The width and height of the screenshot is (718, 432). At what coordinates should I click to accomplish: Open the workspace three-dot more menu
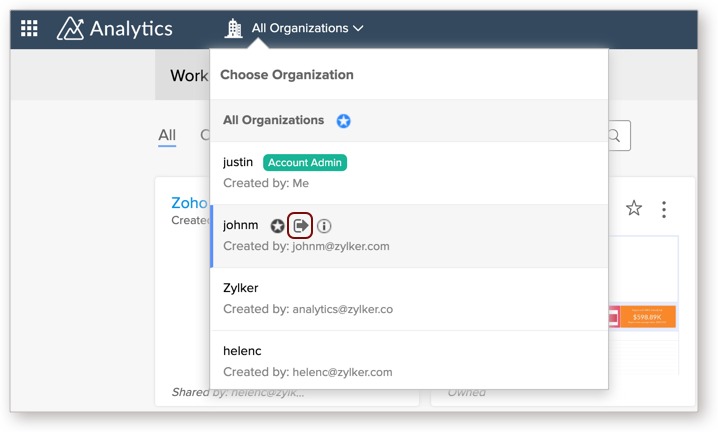point(664,209)
